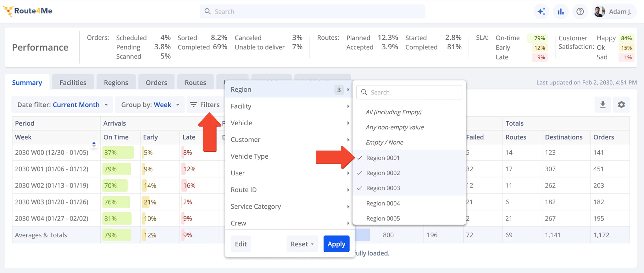The width and height of the screenshot is (644, 273).
Task: Click the 84% Happy satisfaction badge
Action: coord(626,38)
